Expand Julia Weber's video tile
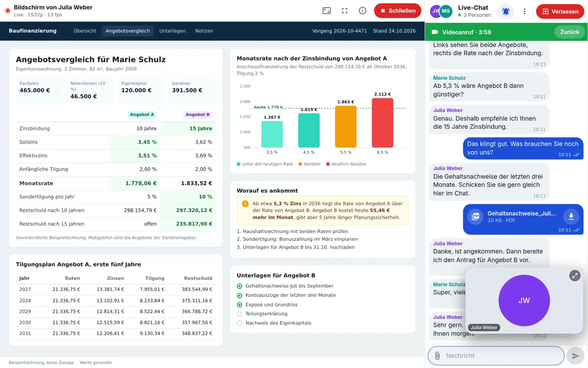This screenshot has width=588, height=368. 575,275
